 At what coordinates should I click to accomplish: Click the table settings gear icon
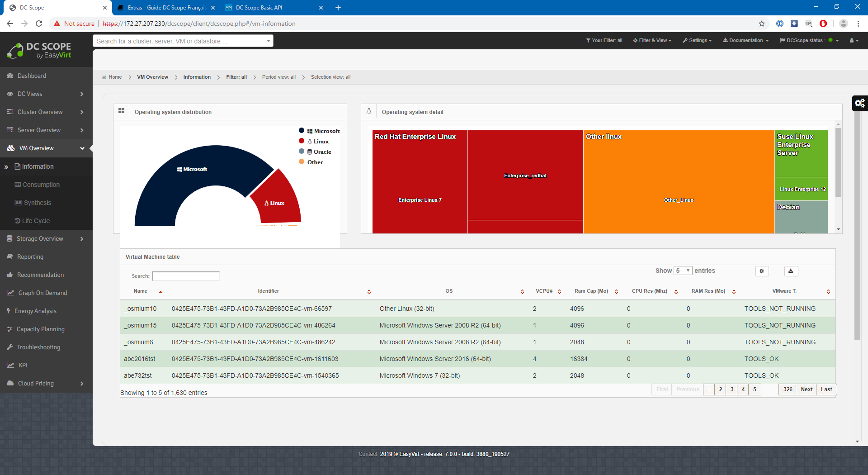coord(762,271)
